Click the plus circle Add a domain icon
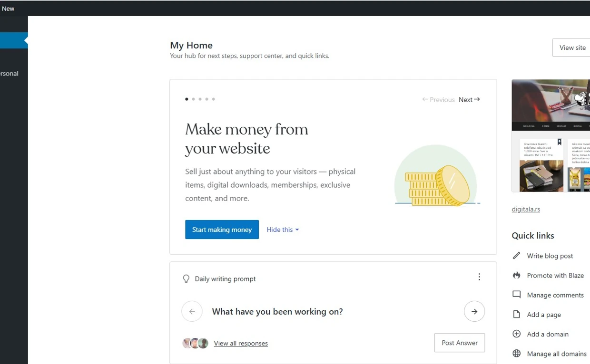The image size is (590, 364). tap(516, 334)
